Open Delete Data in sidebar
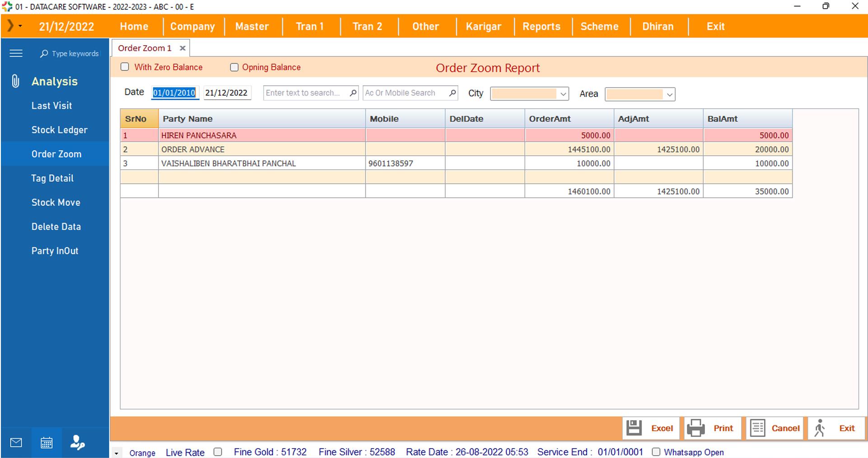 pos(56,227)
